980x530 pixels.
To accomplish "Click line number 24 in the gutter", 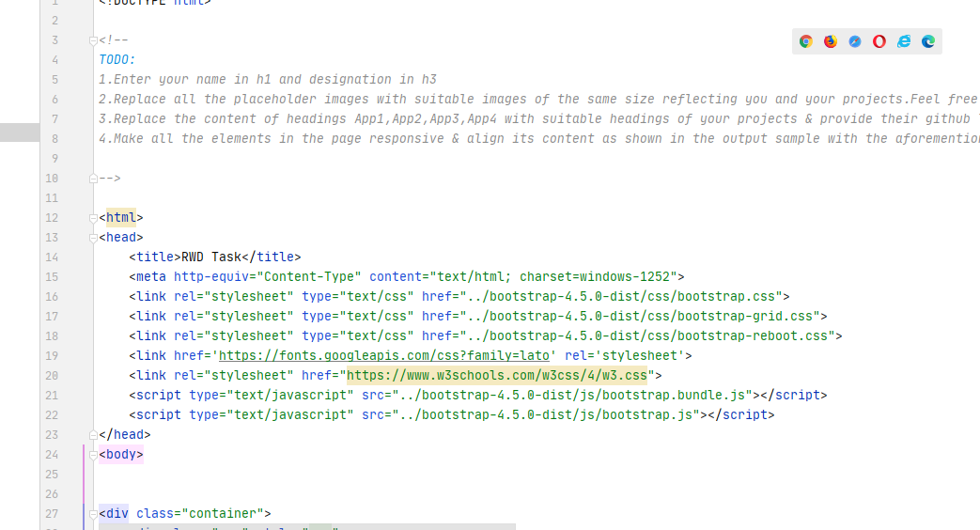I will pyautogui.click(x=52, y=455).
